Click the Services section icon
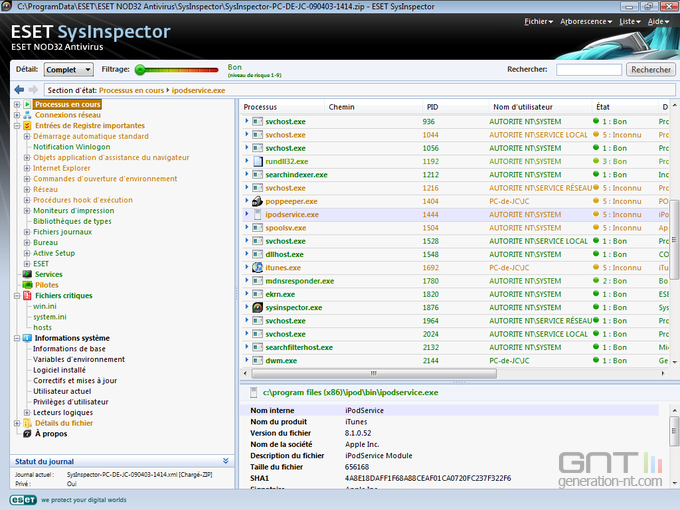Image resolution: width=680 pixels, height=510 pixels. click(x=27, y=274)
